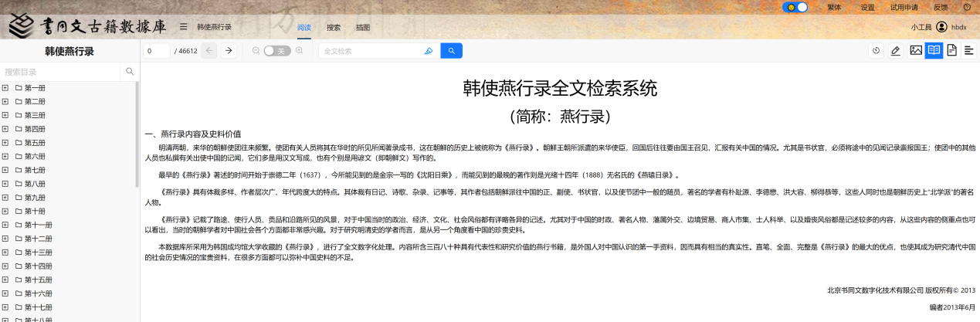
Task: Toggle the 关 switch in toolbar
Action: coord(277,51)
